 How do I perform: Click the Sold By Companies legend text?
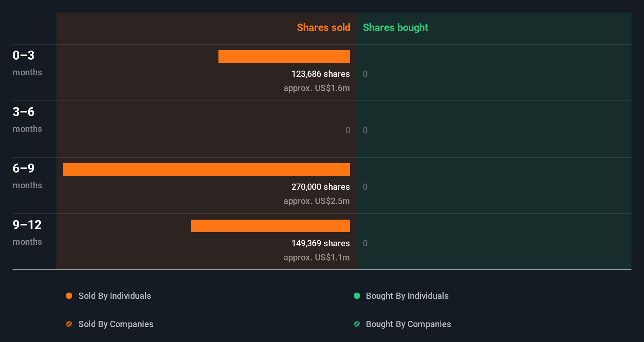click(116, 324)
